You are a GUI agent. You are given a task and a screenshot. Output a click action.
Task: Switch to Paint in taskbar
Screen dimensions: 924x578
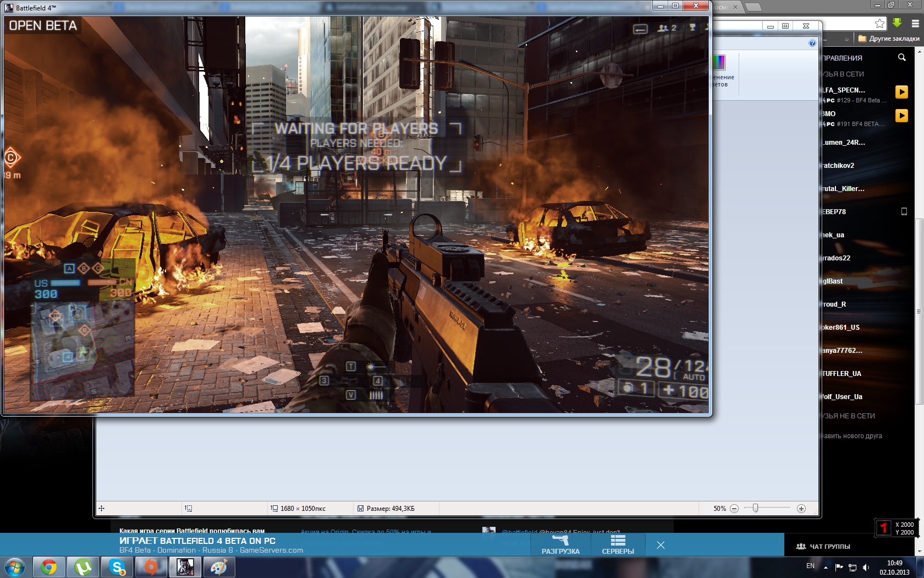pos(219,567)
